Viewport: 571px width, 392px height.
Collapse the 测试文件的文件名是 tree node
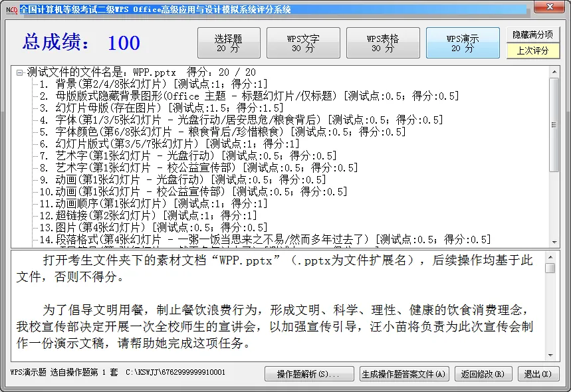[19, 73]
